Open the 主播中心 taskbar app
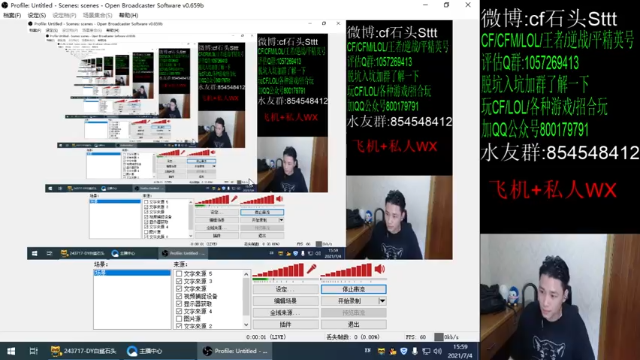The image size is (640, 360). point(144,351)
